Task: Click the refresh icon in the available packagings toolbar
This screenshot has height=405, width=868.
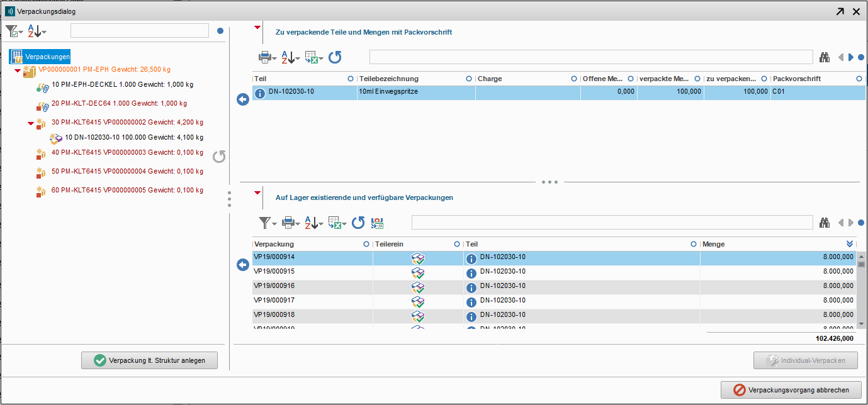Action: pyautogui.click(x=358, y=222)
